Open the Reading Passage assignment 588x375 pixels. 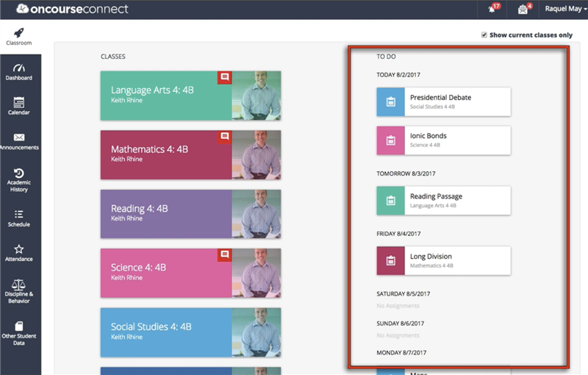444,201
